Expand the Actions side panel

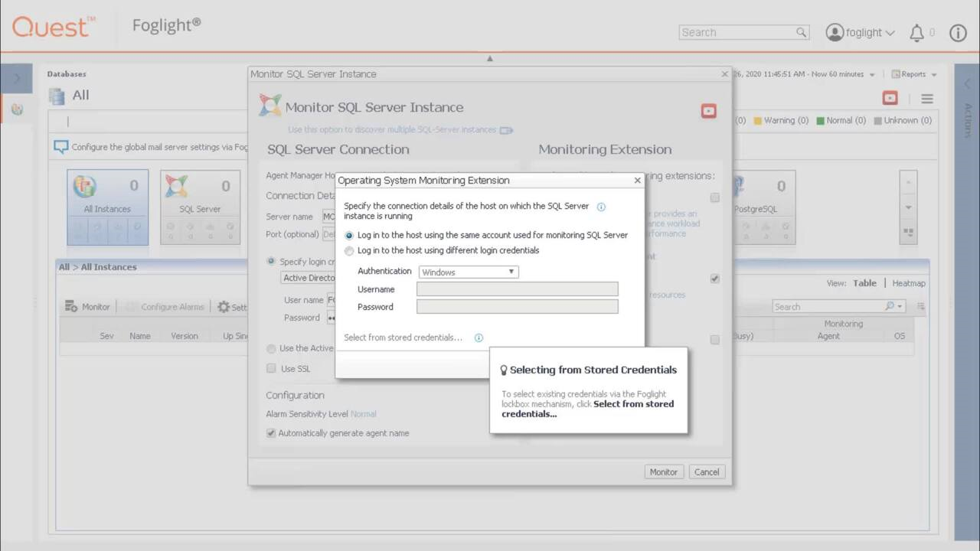pyautogui.click(x=967, y=83)
